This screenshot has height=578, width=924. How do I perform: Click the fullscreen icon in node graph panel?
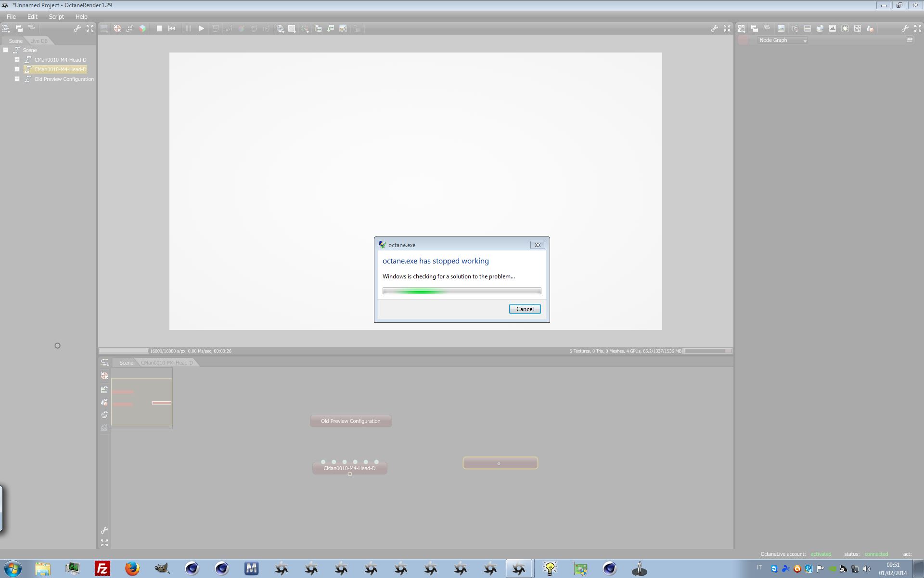(x=104, y=543)
